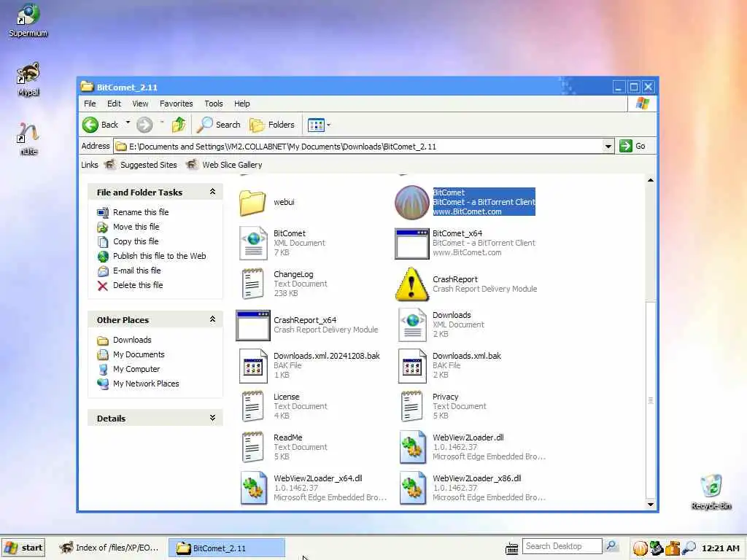This screenshot has width=747, height=560.
Task: Open the Web Slice Gallery link
Action: tap(224, 165)
